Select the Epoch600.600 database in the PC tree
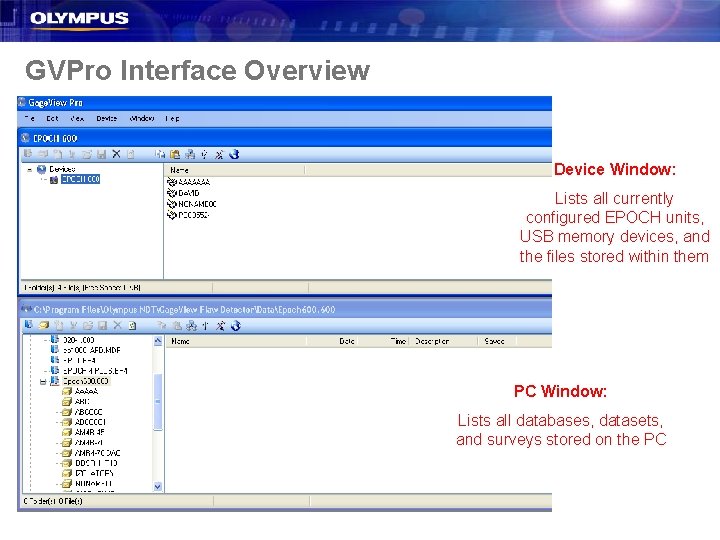This screenshot has width=720, height=540. coord(85,381)
